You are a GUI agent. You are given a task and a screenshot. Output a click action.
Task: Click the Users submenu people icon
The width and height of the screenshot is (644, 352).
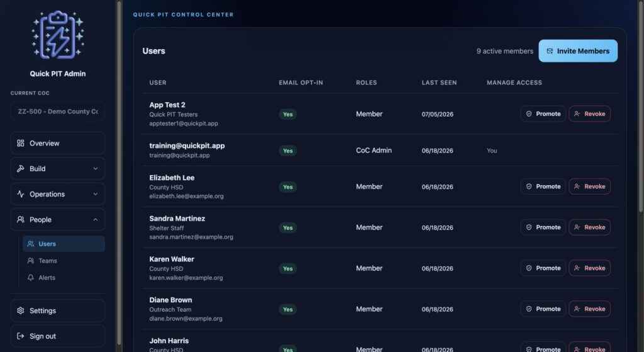[x=31, y=244]
